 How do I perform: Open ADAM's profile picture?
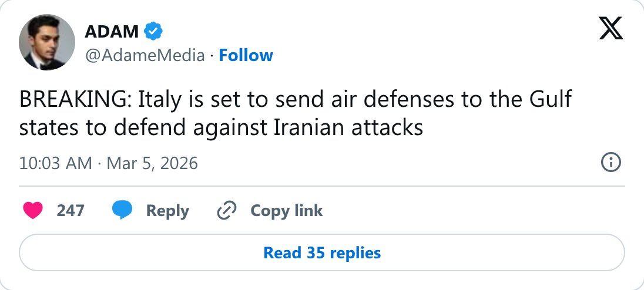47,42
